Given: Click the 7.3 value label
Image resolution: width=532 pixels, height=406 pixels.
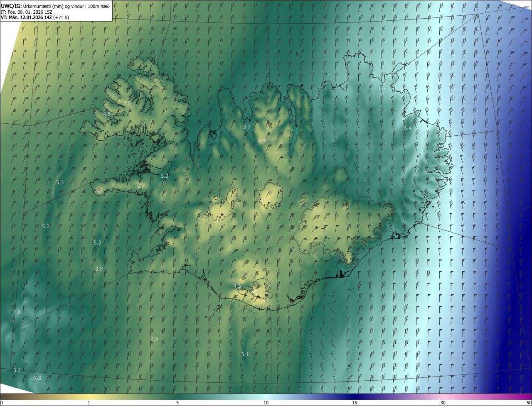Looking at the screenshot, I should point(37,378).
